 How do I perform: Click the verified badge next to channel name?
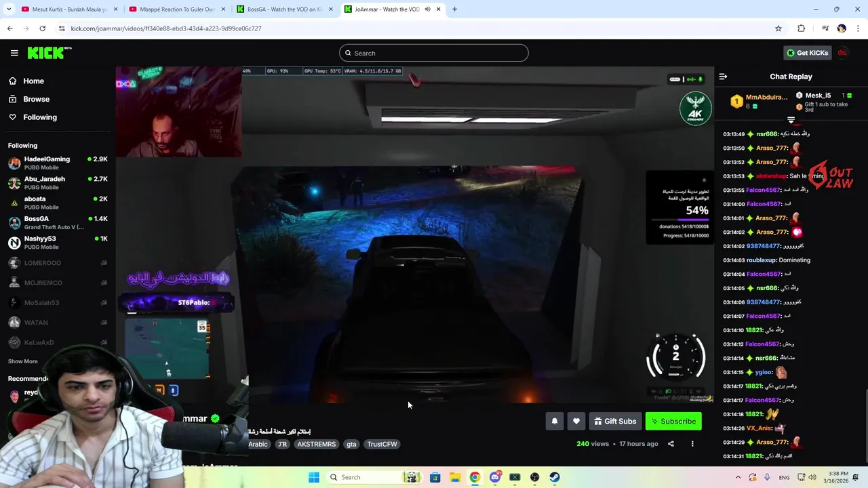tap(215, 419)
